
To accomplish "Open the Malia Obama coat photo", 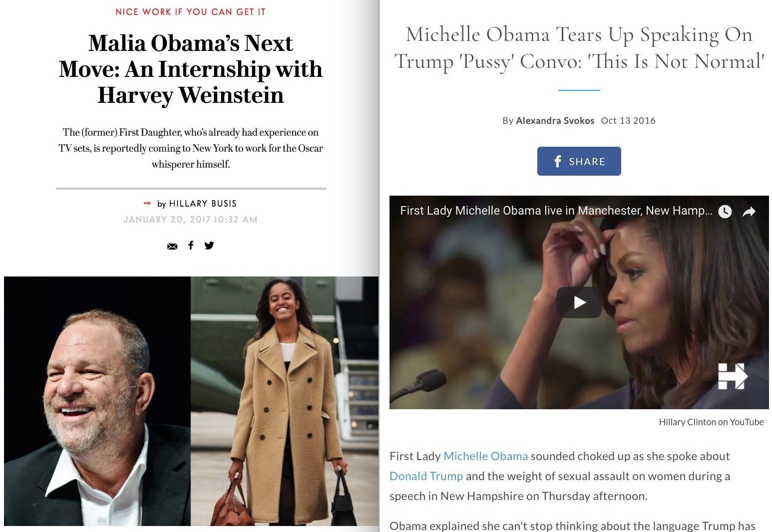I will pos(285,401).
